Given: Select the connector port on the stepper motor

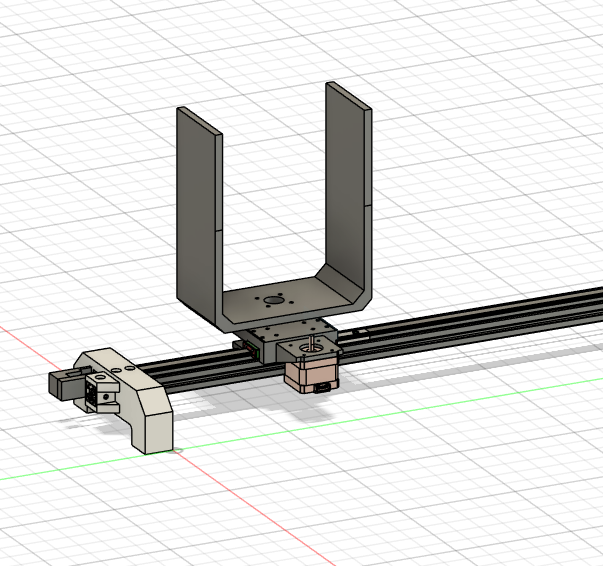Looking at the screenshot, I should pos(322,388).
